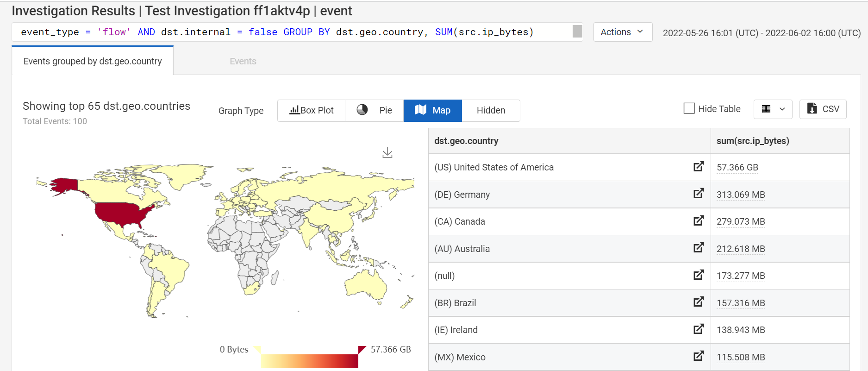Click the 138.943 MB value for Ireland

[x=741, y=330]
